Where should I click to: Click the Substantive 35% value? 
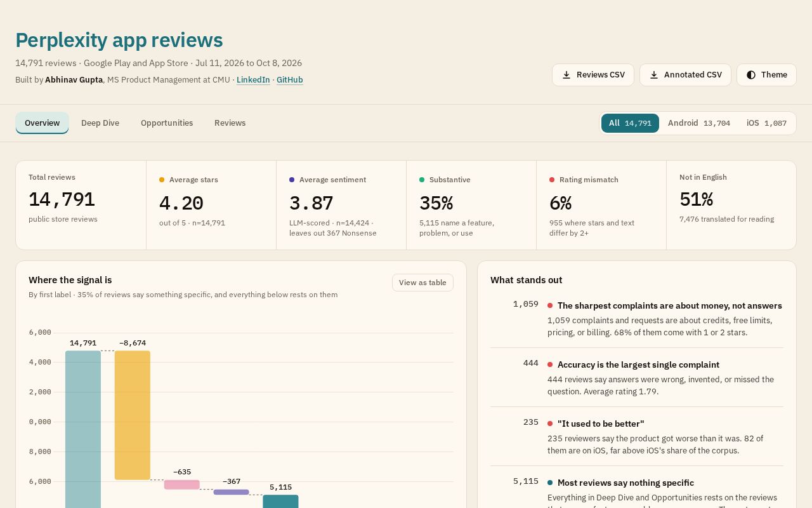[x=436, y=203]
